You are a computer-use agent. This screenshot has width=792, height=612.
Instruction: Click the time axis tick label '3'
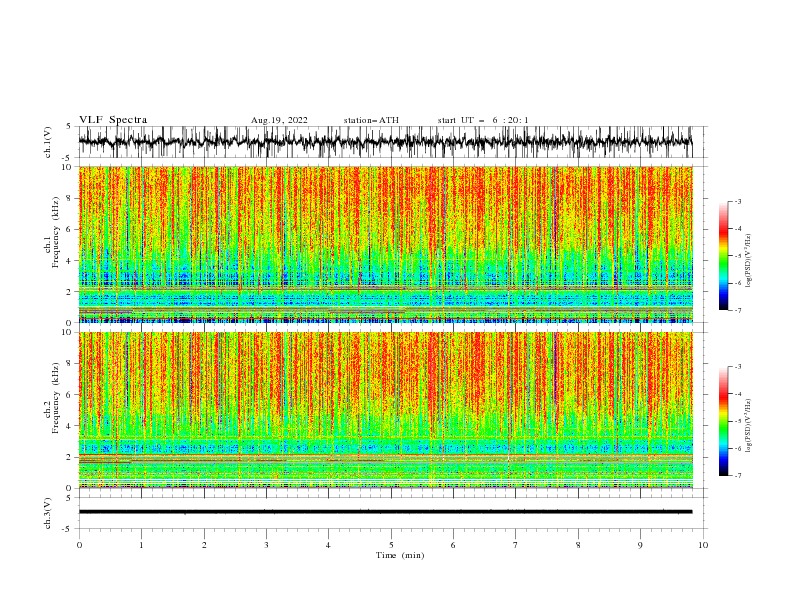(266, 545)
